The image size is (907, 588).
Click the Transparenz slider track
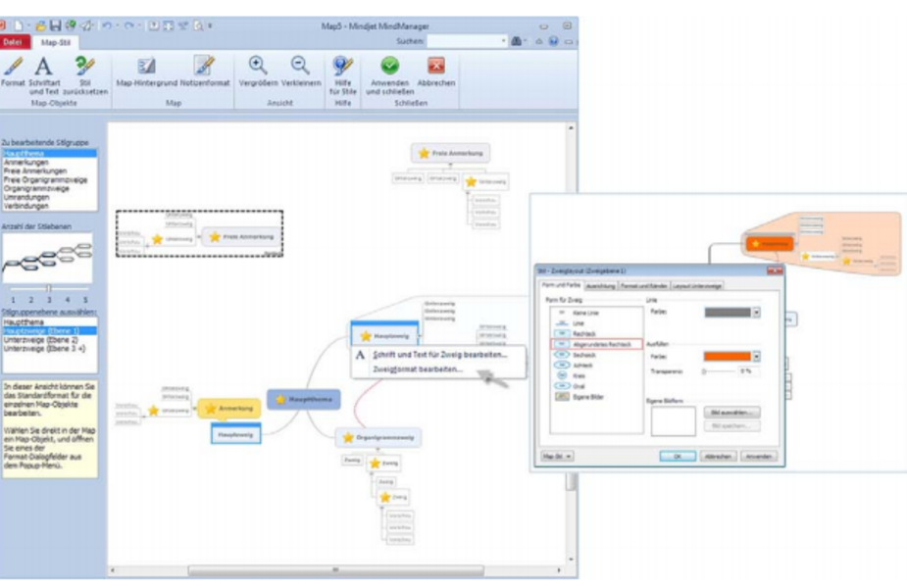point(721,371)
